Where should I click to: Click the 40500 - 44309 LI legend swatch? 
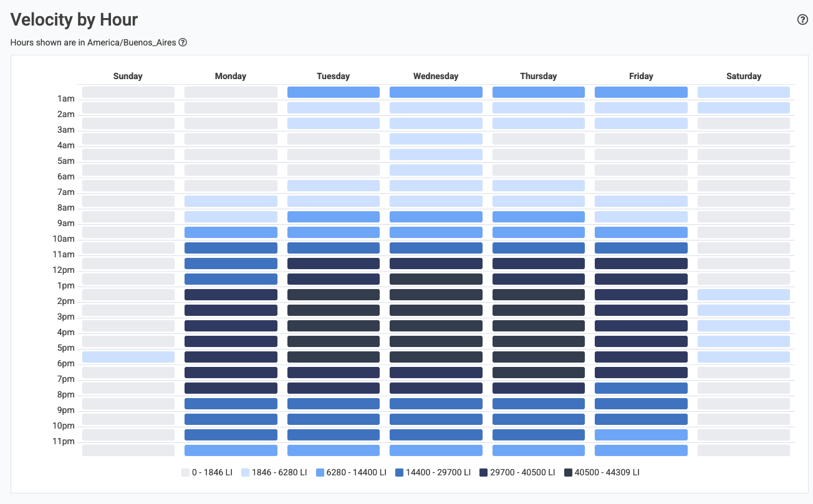[x=568, y=472]
